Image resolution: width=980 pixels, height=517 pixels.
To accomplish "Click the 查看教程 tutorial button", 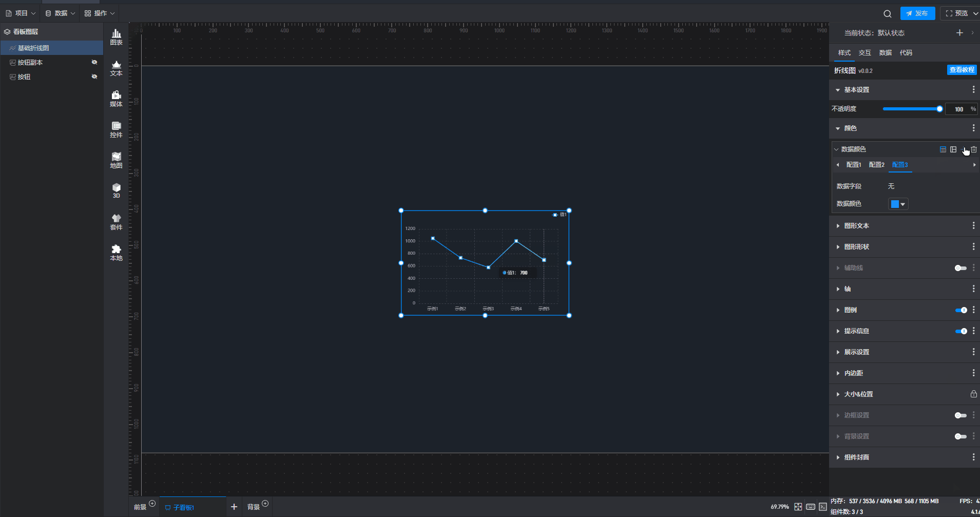I will (962, 70).
